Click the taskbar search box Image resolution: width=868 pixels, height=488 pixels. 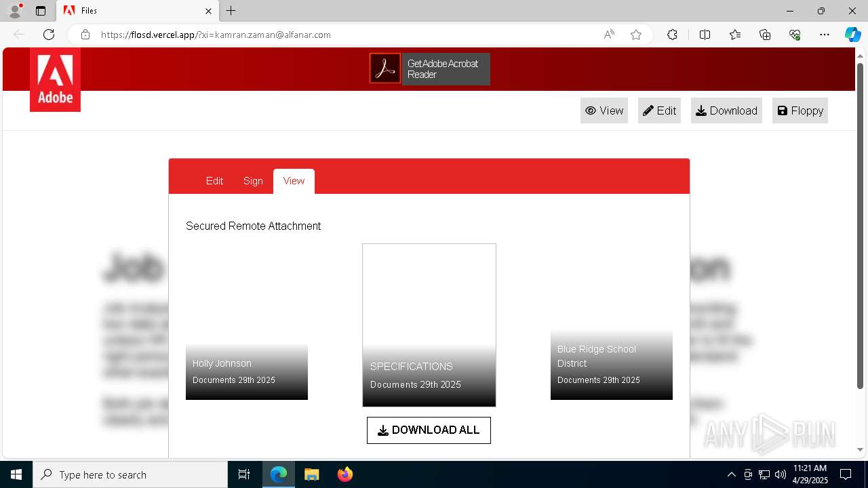(x=130, y=474)
